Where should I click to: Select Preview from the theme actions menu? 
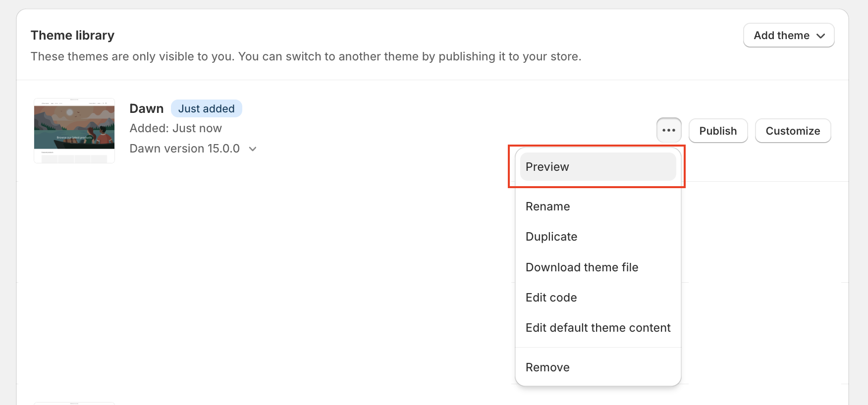click(x=598, y=167)
